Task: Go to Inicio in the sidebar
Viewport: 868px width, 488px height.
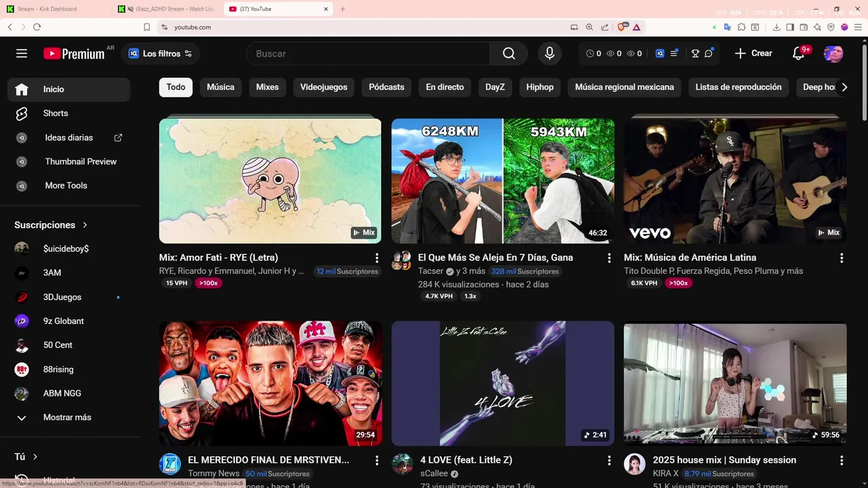Action: pyautogui.click(x=68, y=89)
